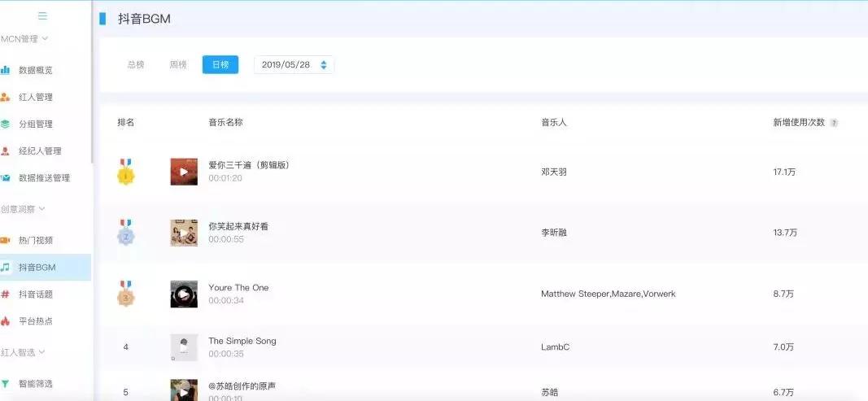Image resolution: width=868 pixels, height=401 pixels.
Task: Collapse the 红人智选 section
Action: pos(23,351)
